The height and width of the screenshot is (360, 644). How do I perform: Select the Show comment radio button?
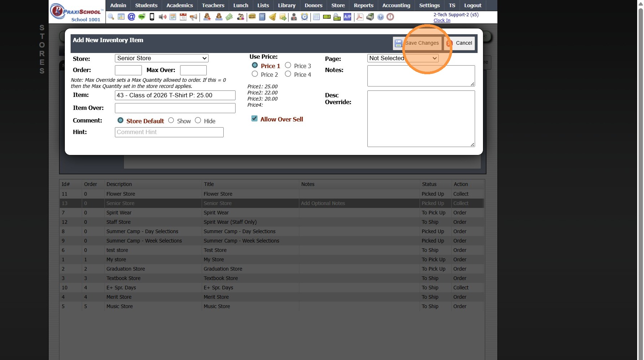click(x=171, y=120)
